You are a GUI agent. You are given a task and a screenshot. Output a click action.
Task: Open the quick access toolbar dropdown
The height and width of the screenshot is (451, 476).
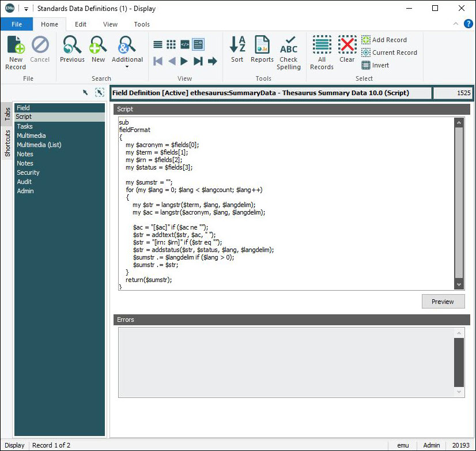point(26,9)
